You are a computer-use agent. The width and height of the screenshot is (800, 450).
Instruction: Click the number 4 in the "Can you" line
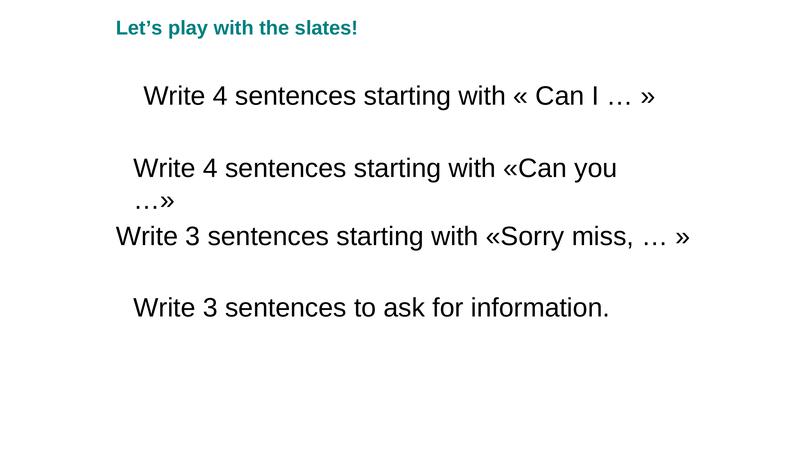(209, 169)
